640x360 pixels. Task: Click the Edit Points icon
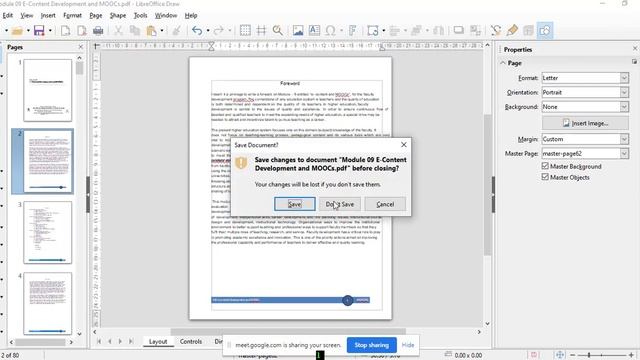coord(496,31)
